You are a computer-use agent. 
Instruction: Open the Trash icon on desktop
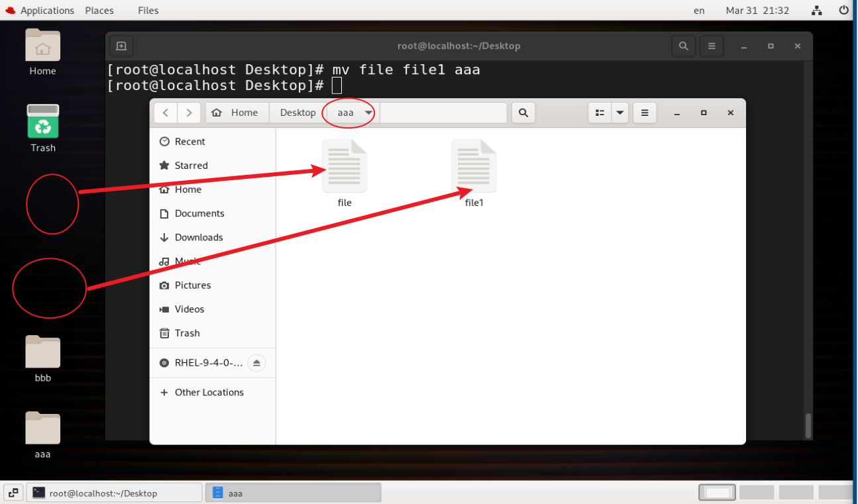click(x=42, y=121)
